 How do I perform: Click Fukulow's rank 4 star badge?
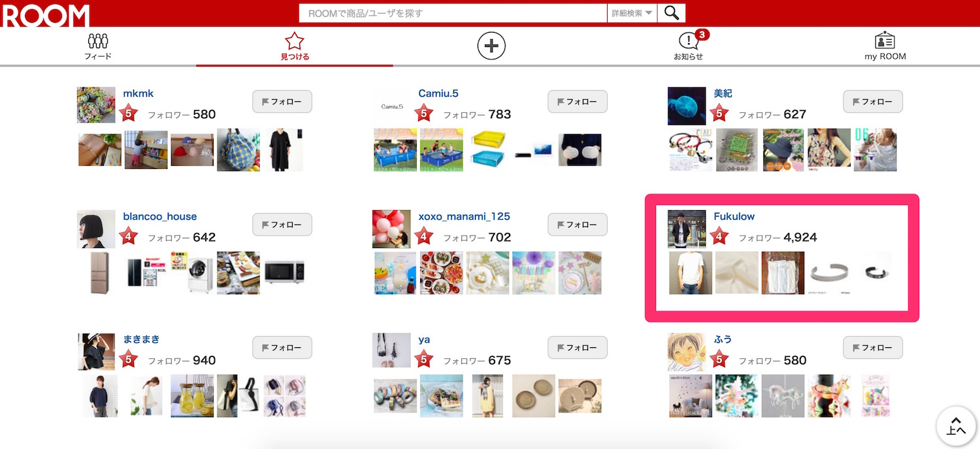point(720,236)
